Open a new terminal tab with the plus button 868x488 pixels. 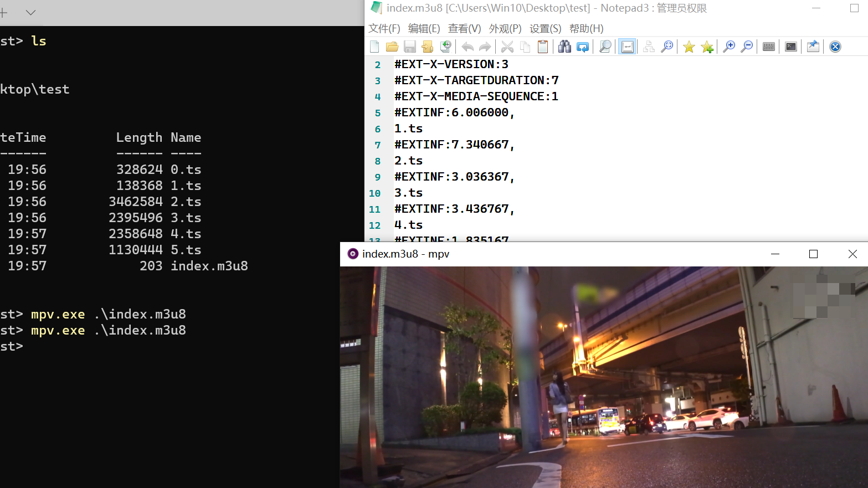[x=4, y=12]
